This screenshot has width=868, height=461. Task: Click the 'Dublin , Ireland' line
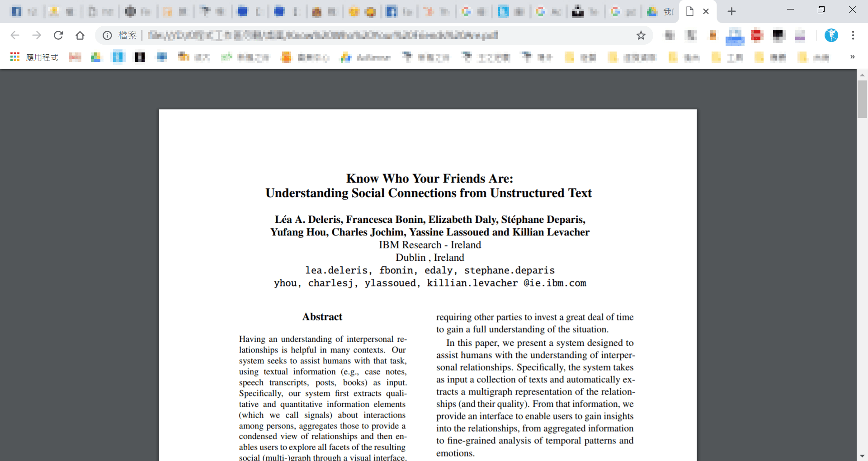pos(430,258)
